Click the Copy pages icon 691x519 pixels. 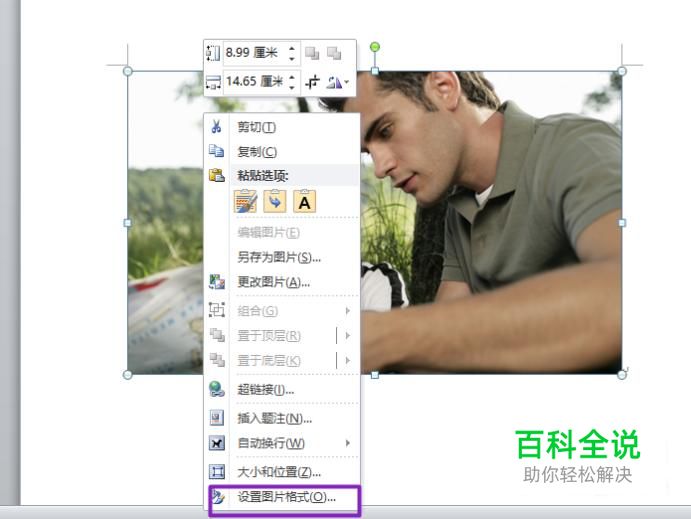click(x=216, y=151)
